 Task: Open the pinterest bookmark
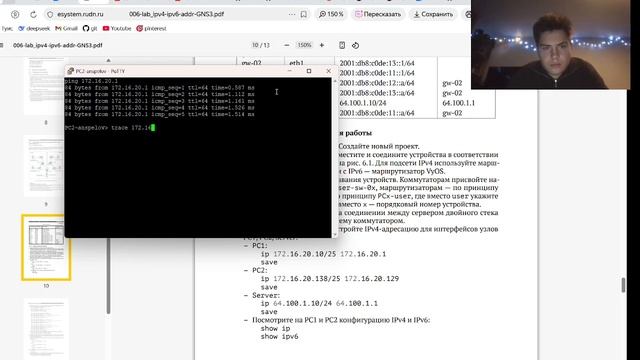(x=151, y=29)
